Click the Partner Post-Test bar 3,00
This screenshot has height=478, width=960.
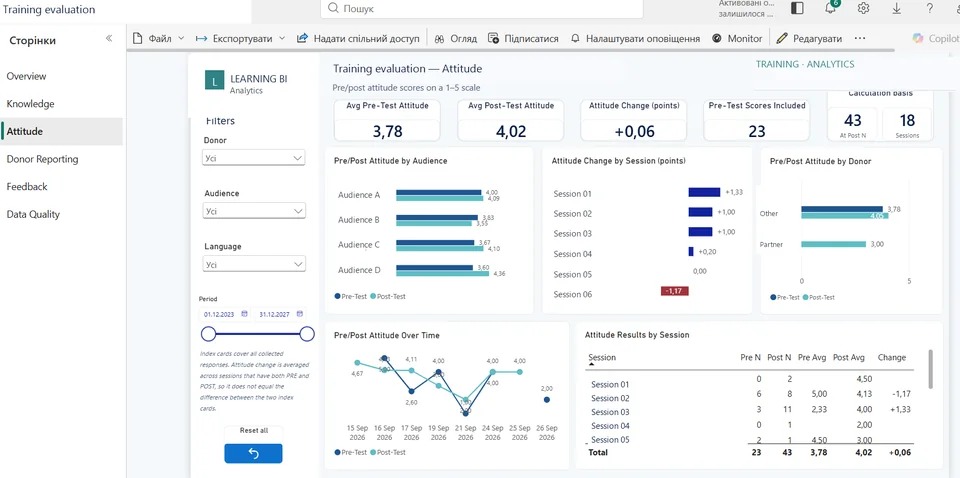click(x=833, y=244)
